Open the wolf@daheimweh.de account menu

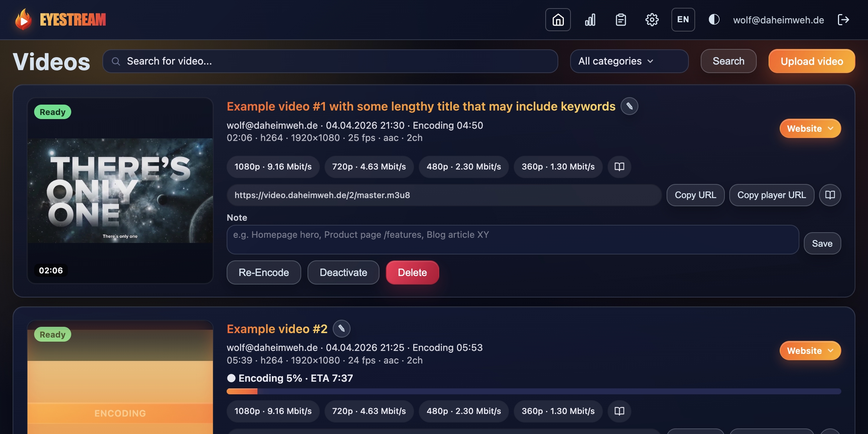click(778, 20)
